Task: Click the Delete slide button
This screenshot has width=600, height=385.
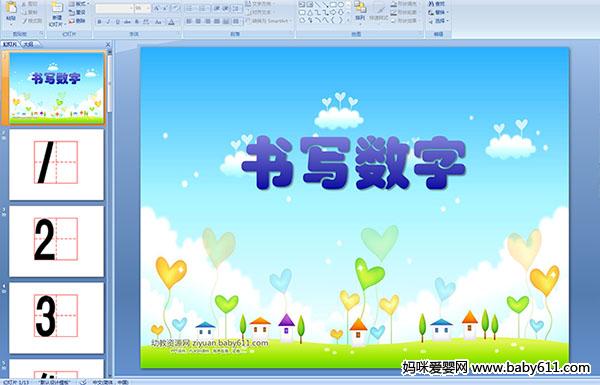Action: pyautogui.click(x=77, y=21)
